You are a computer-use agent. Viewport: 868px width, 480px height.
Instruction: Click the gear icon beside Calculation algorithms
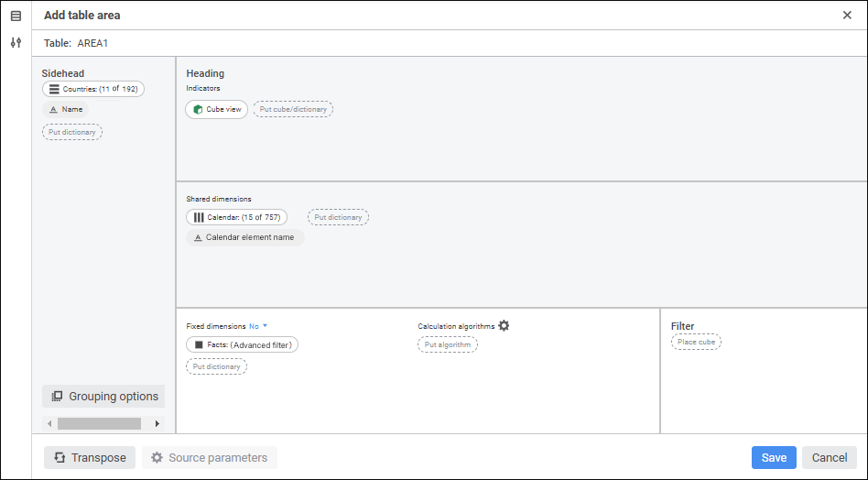point(504,325)
